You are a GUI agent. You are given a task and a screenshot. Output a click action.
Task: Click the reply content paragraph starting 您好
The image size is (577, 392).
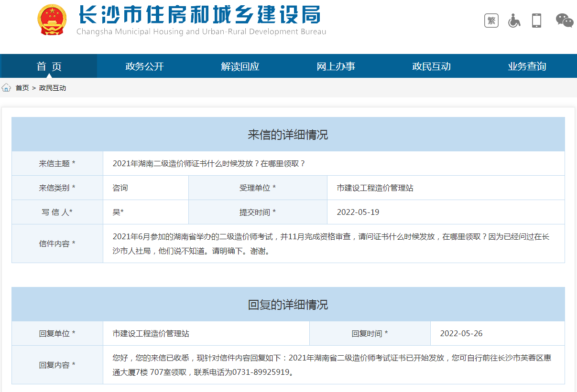[332, 365]
